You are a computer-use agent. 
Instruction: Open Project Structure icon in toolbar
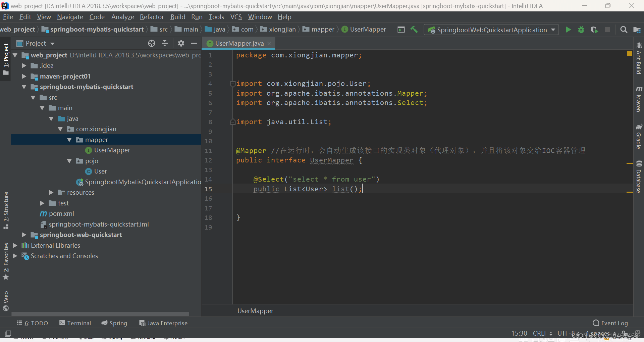(637, 30)
